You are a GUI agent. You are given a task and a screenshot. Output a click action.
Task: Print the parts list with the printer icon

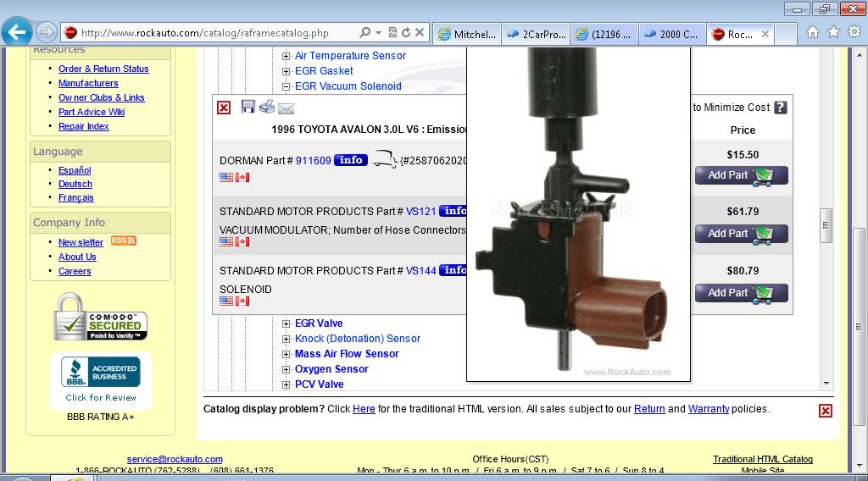click(267, 106)
